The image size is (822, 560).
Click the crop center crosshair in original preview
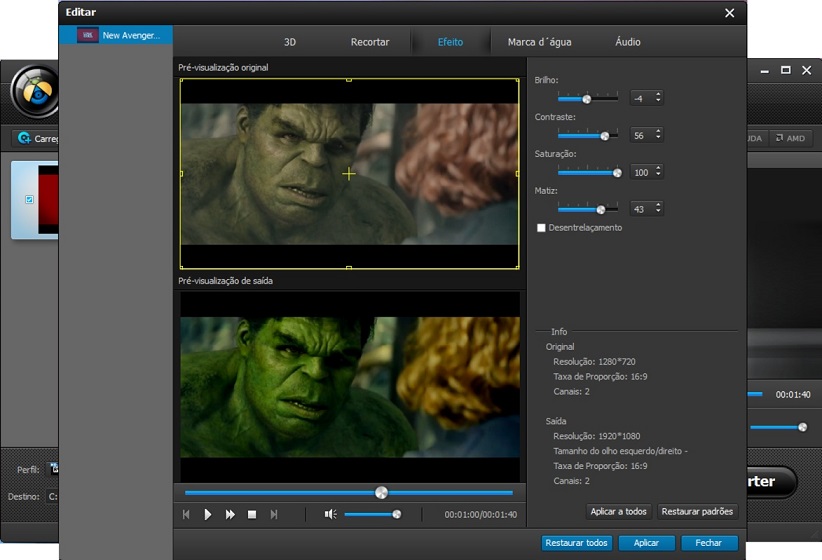(x=349, y=174)
